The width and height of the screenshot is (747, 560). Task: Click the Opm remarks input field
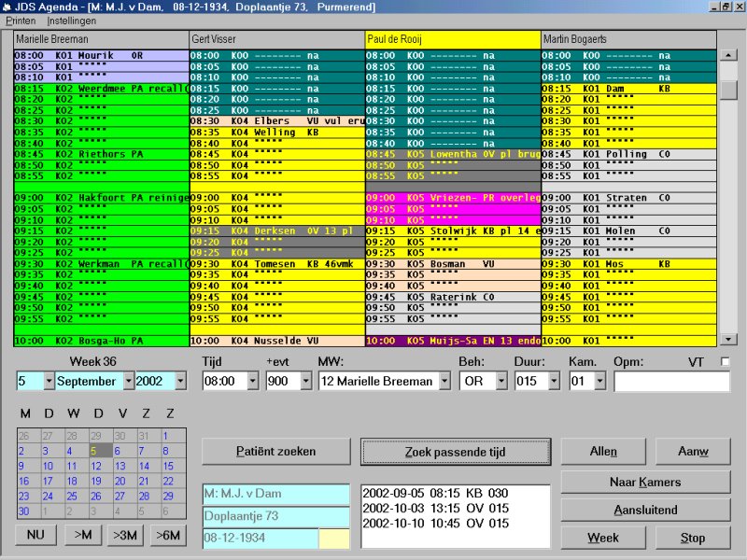(671, 382)
